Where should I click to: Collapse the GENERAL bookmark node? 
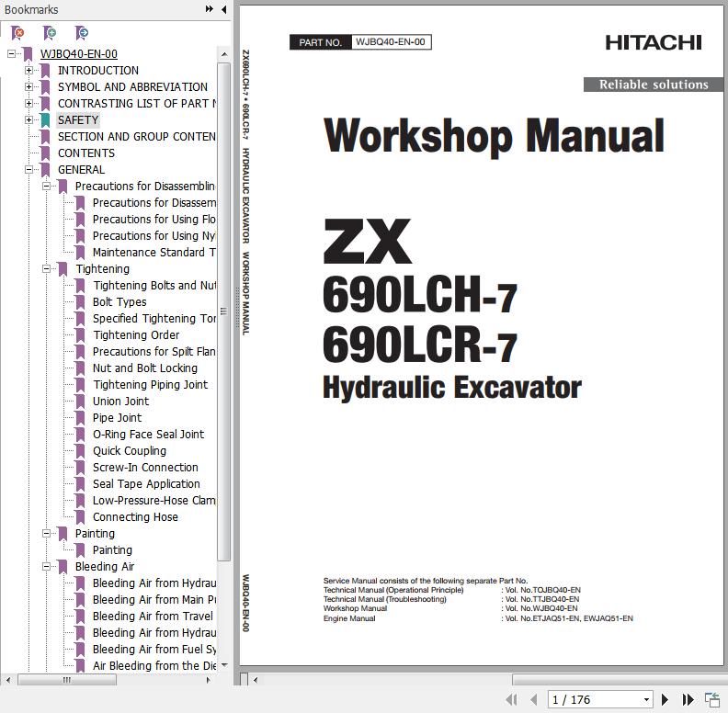click(28, 170)
